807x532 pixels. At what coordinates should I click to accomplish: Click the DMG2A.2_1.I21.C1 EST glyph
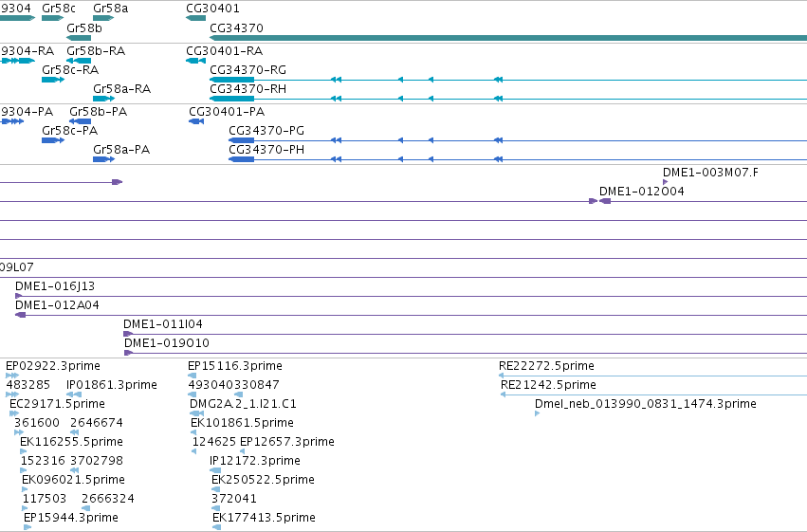pyautogui.click(x=197, y=413)
